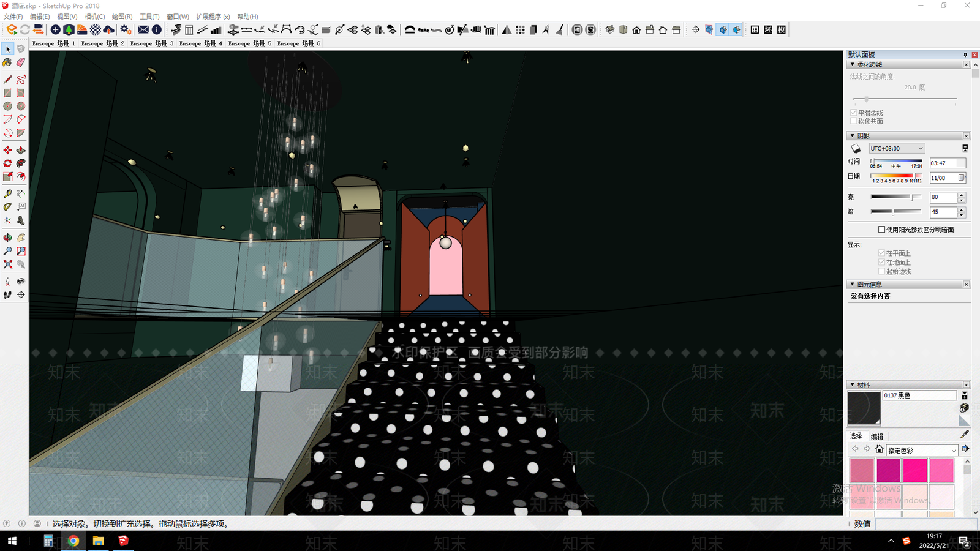Select the Move tool
Image resolution: width=980 pixels, height=551 pixels.
pyautogui.click(x=7, y=150)
